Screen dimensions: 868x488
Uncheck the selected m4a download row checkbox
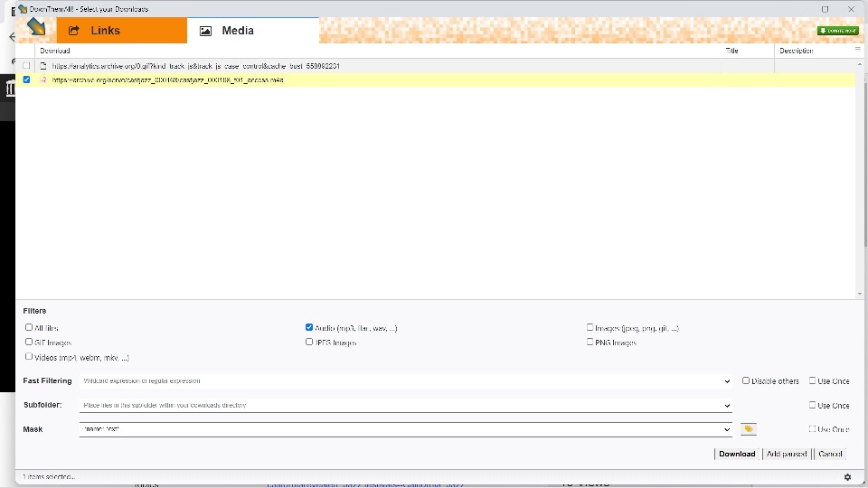click(x=27, y=80)
